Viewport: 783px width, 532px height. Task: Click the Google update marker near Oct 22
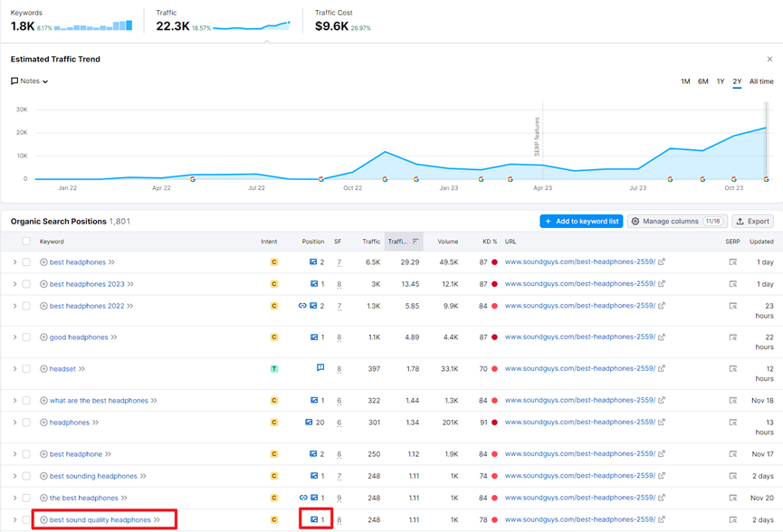point(321,179)
